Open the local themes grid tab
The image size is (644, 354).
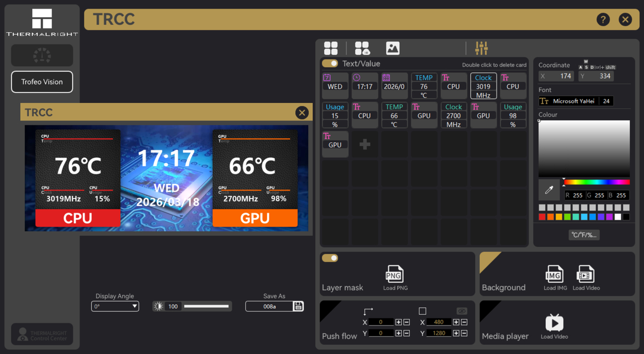[331, 48]
